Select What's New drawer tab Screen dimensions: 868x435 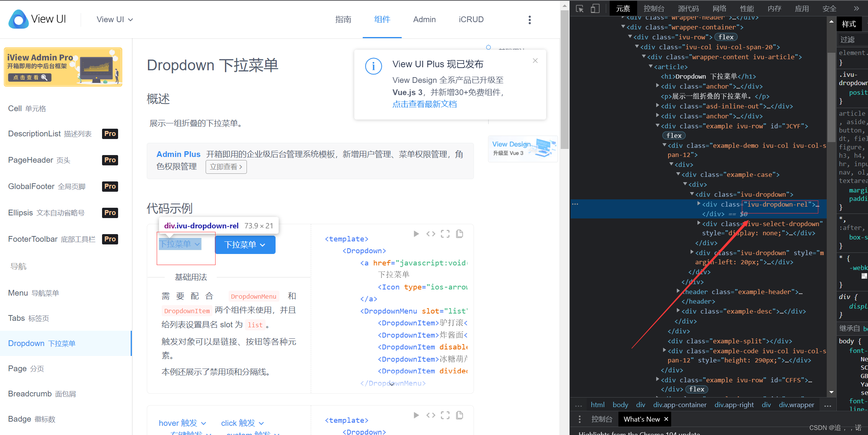tap(642, 419)
